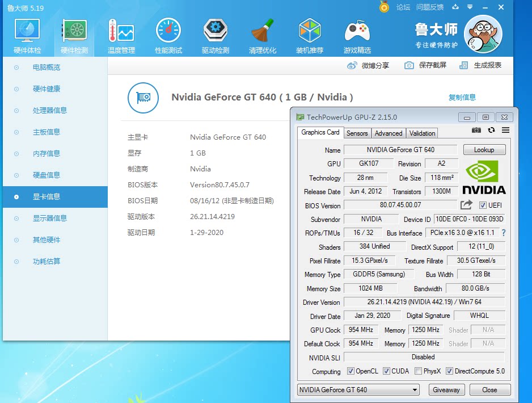
Task: Open the 论坛 forum link
Action: [x=403, y=7]
